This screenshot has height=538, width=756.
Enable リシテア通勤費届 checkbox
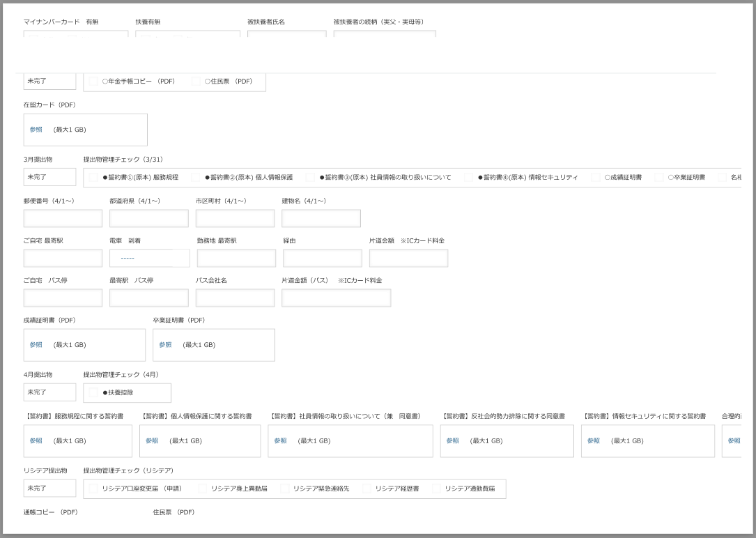pos(436,489)
